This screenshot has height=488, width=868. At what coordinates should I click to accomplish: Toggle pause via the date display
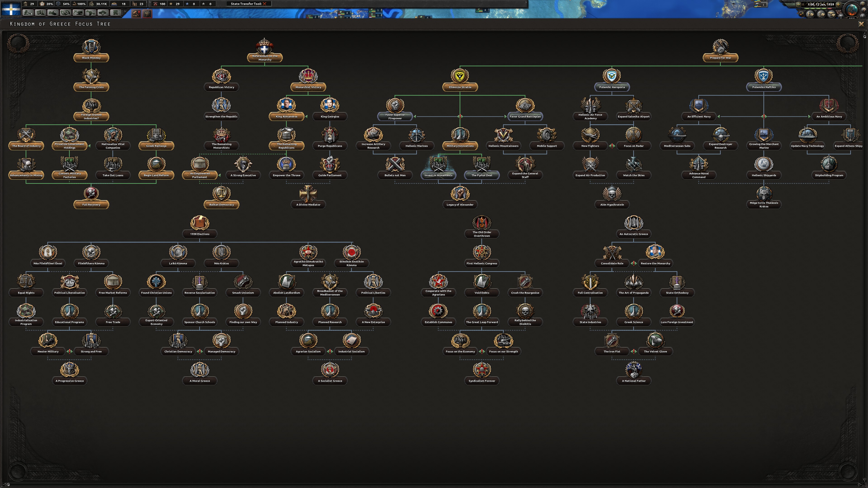click(x=821, y=4)
